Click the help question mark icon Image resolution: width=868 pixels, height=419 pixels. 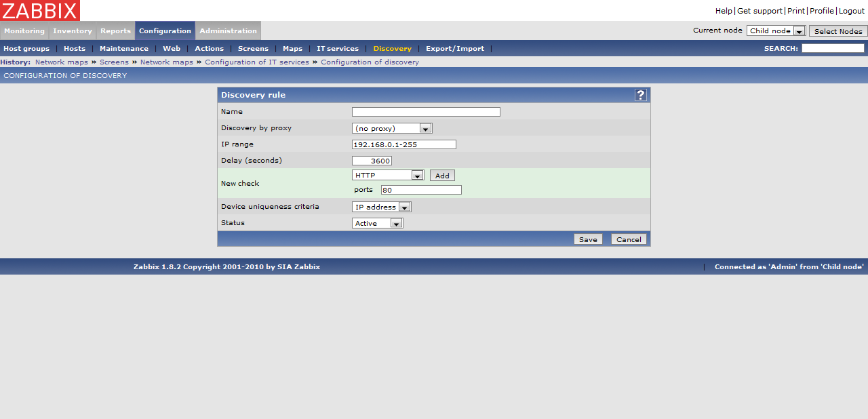(x=640, y=95)
